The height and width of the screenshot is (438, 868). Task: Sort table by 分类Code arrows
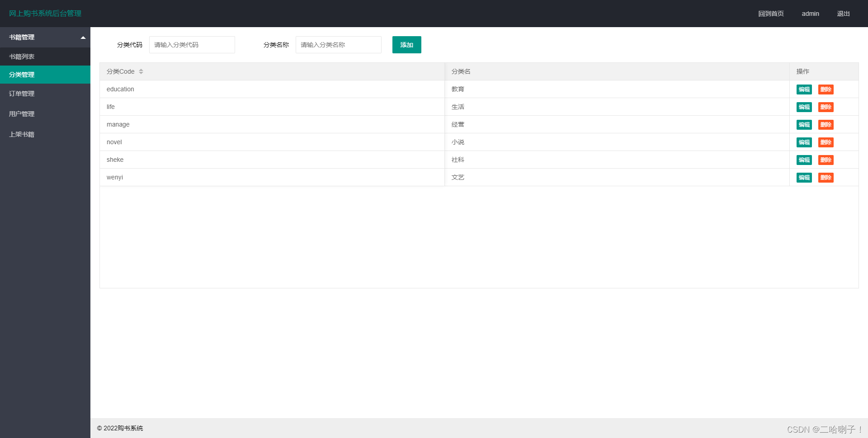(x=141, y=71)
